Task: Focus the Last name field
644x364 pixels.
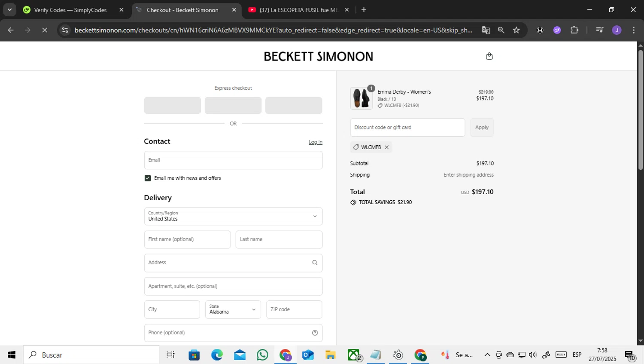Action: coord(279,239)
